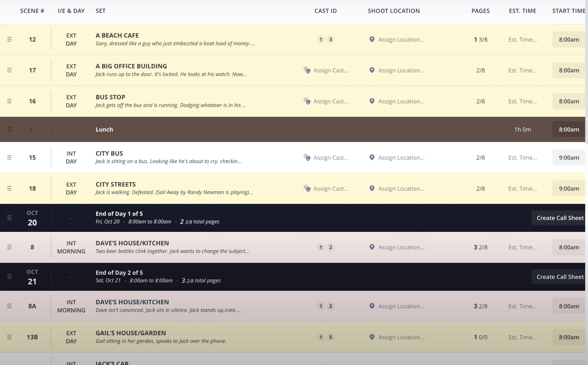Viewport: 588px width, 365px height.
Task: Edit Est. Time field for scene 16
Action: [522, 101]
